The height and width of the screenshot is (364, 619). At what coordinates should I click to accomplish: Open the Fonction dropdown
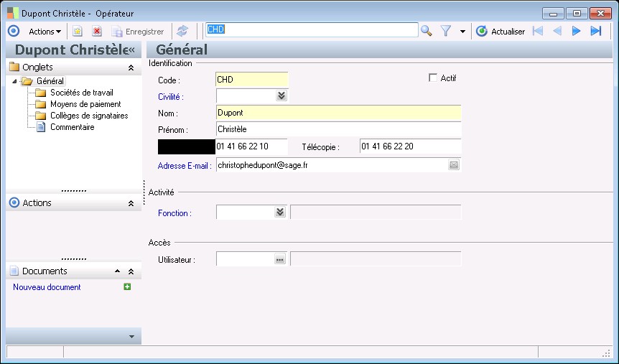(280, 213)
